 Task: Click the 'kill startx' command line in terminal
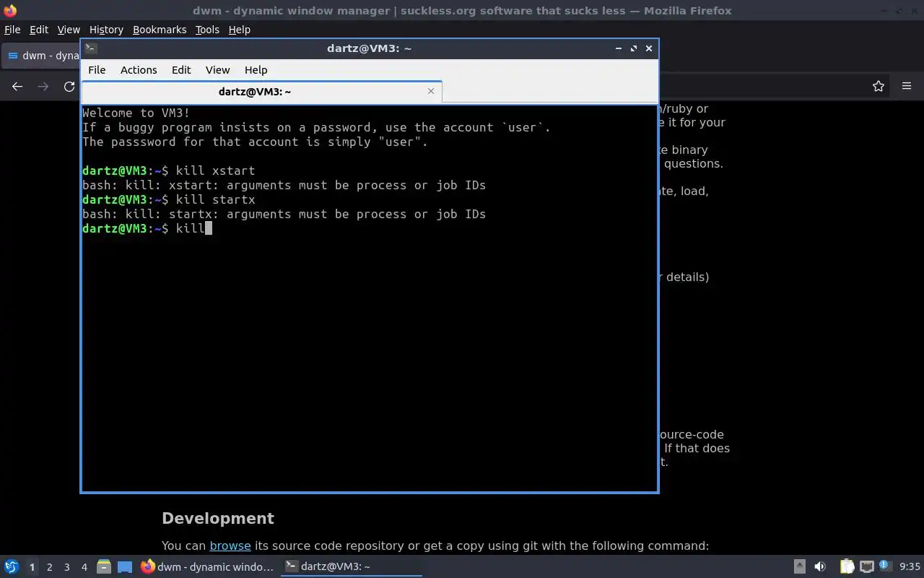point(169,199)
